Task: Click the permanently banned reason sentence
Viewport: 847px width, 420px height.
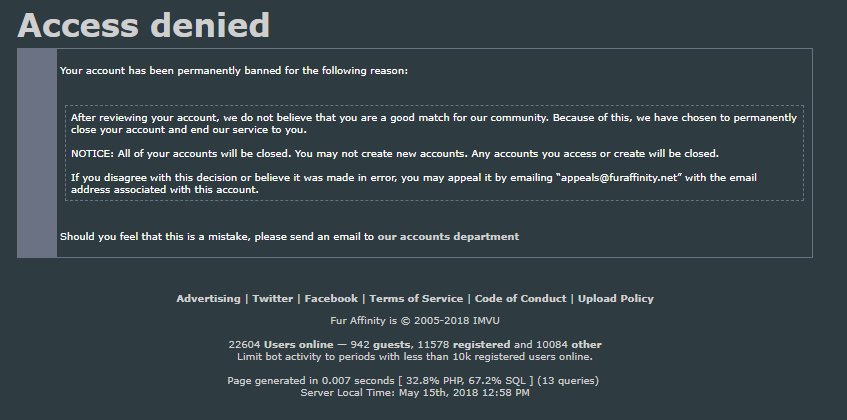Action: tap(234, 71)
